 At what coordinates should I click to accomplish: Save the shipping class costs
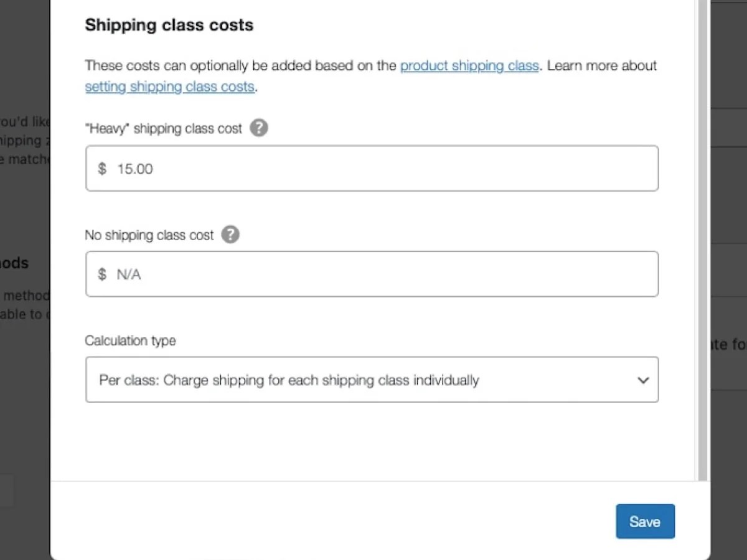coord(645,521)
